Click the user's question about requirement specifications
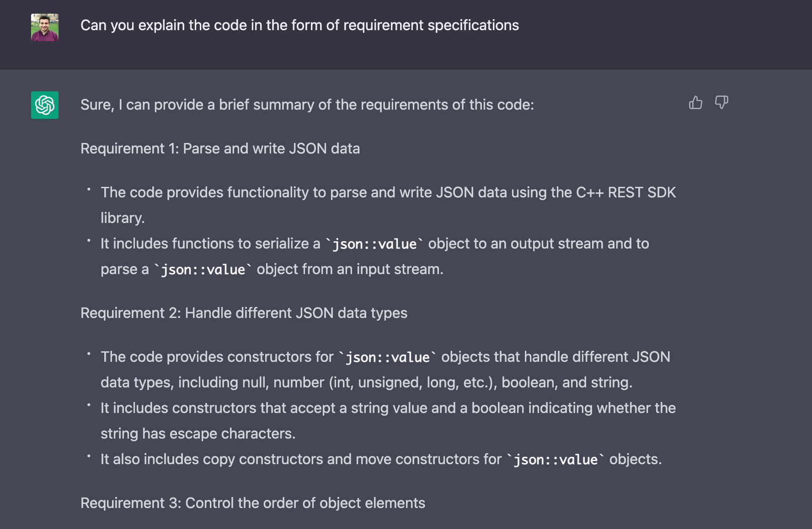812x529 pixels. (x=299, y=25)
